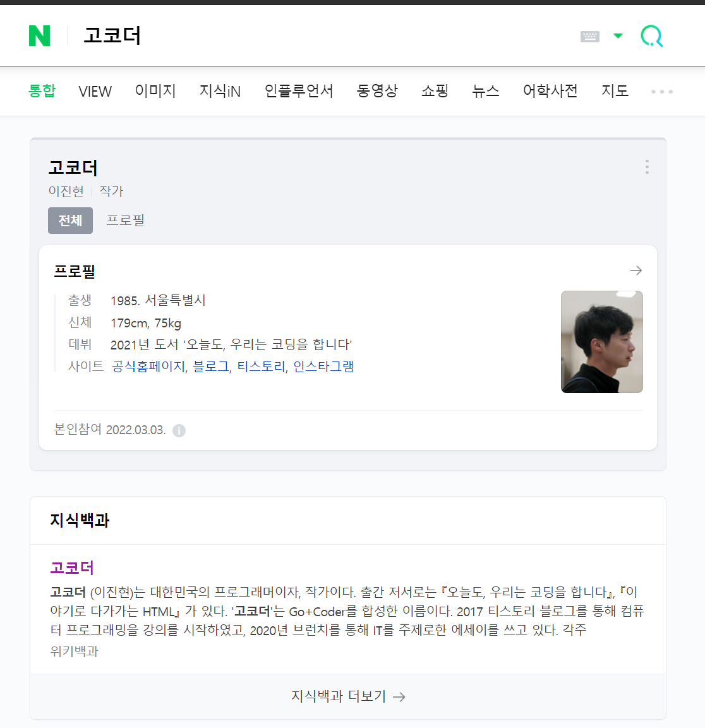Screen dimensions: 705x728
Task: Select the 지식iN tab
Action: (220, 91)
